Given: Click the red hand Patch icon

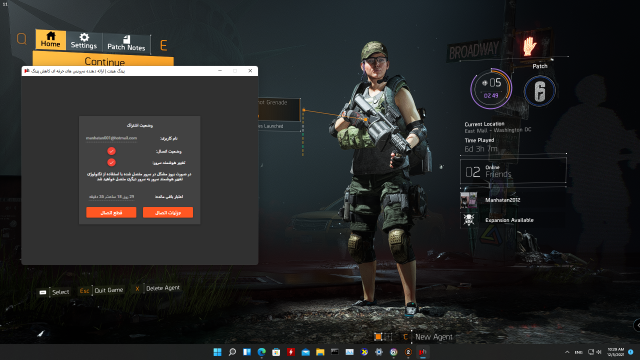Looking at the screenshot, I should point(529,46).
